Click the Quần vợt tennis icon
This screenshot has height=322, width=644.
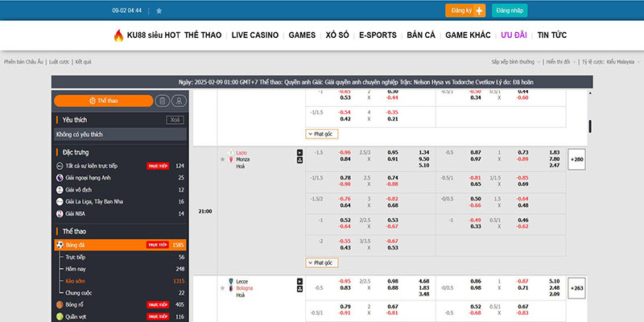[x=60, y=317]
